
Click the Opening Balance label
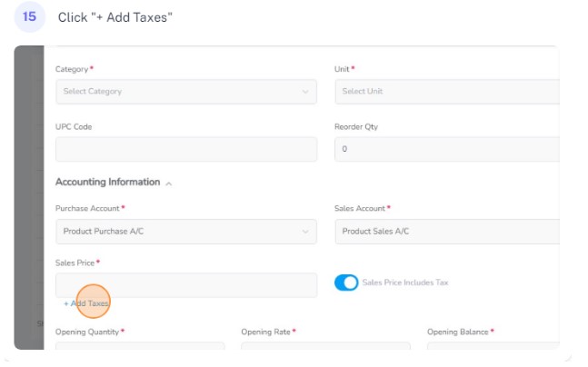point(457,332)
